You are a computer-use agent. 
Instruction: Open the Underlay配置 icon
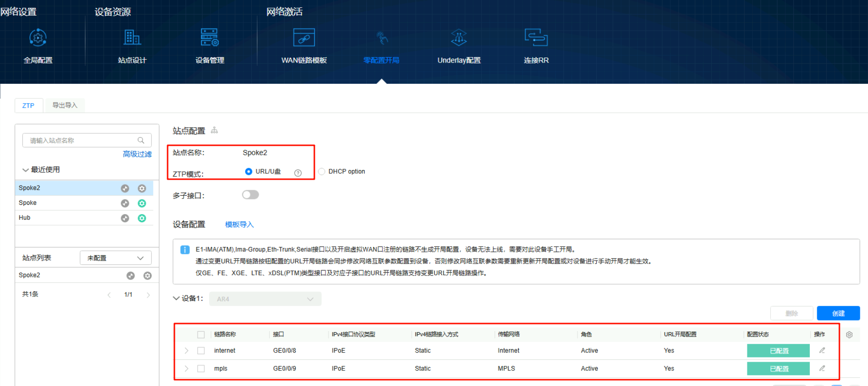pos(459,38)
